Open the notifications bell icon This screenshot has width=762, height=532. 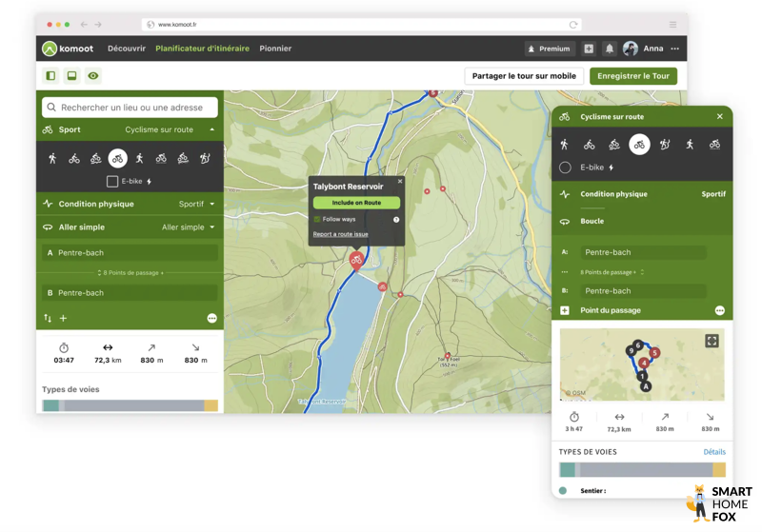point(610,49)
